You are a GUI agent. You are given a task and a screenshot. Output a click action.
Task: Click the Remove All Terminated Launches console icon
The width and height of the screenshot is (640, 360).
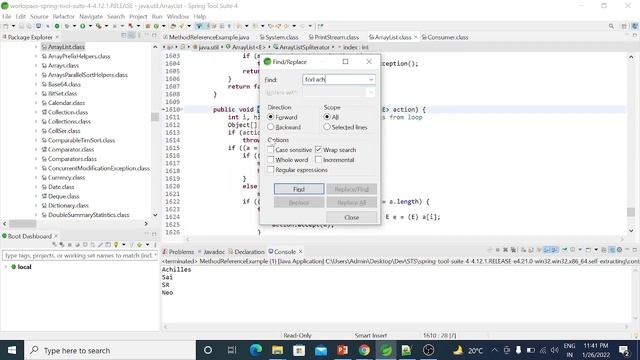513,250
